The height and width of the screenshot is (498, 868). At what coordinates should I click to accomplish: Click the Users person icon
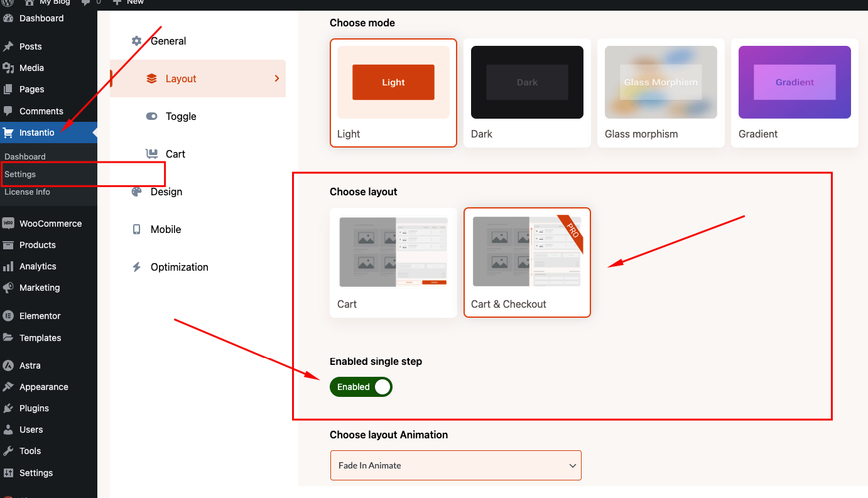pos(8,430)
